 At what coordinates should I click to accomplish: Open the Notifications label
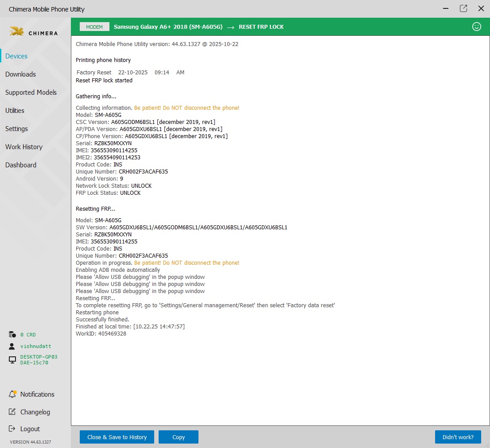(37, 394)
